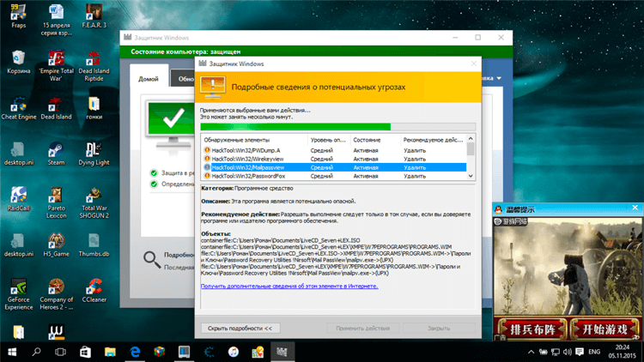Select the HackTool:Win32/Mailpassview row
The width and height of the screenshot is (644, 362).
(334, 167)
